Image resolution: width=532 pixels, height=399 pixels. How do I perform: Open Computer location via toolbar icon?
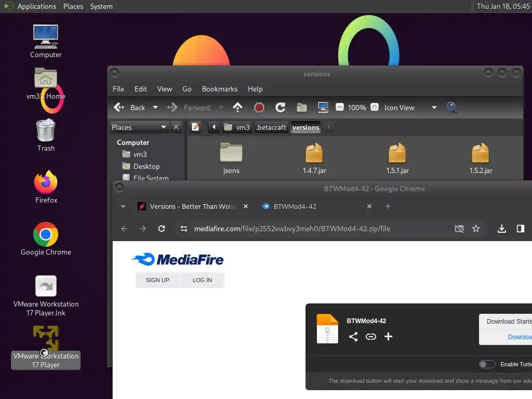pos(323,108)
